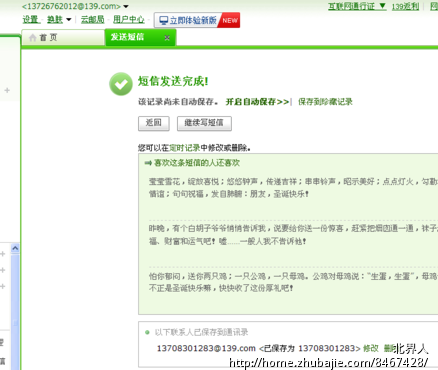
Task: Click 保存到珍藏记录 link
Action: point(325,102)
